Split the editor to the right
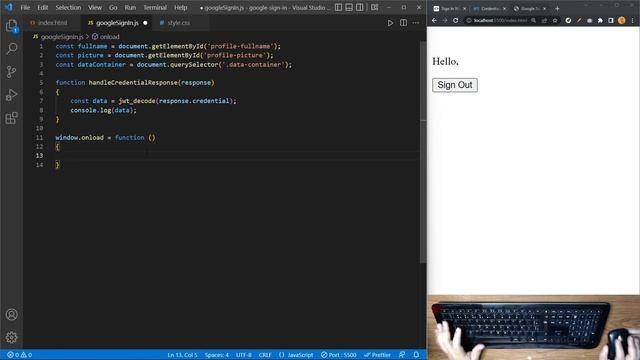The width and height of the screenshot is (640, 360). [x=403, y=23]
